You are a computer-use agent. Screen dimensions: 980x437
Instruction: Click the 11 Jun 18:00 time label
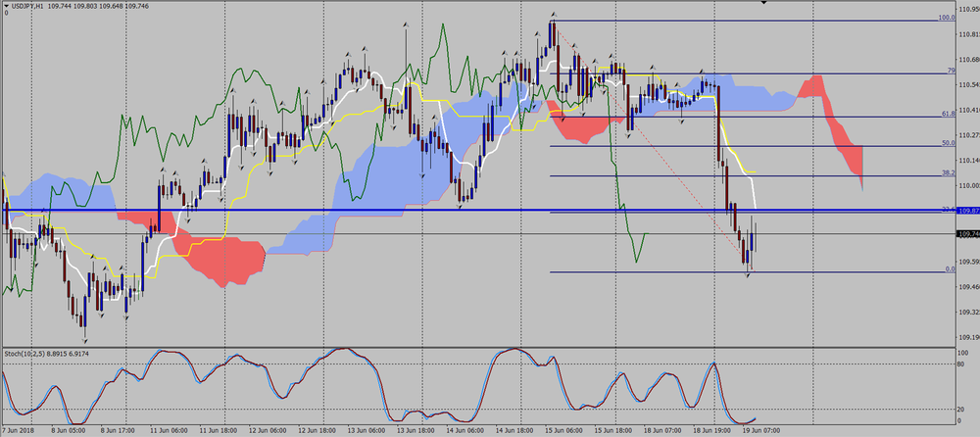click(217, 431)
